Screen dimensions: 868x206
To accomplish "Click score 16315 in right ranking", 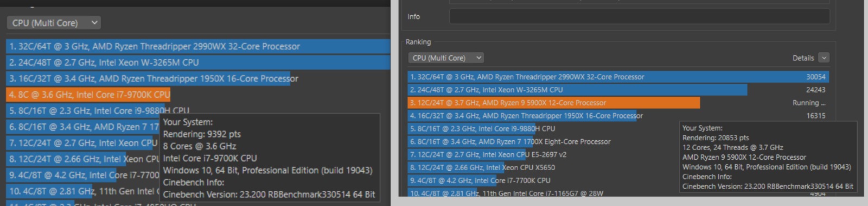I will (x=815, y=116).
